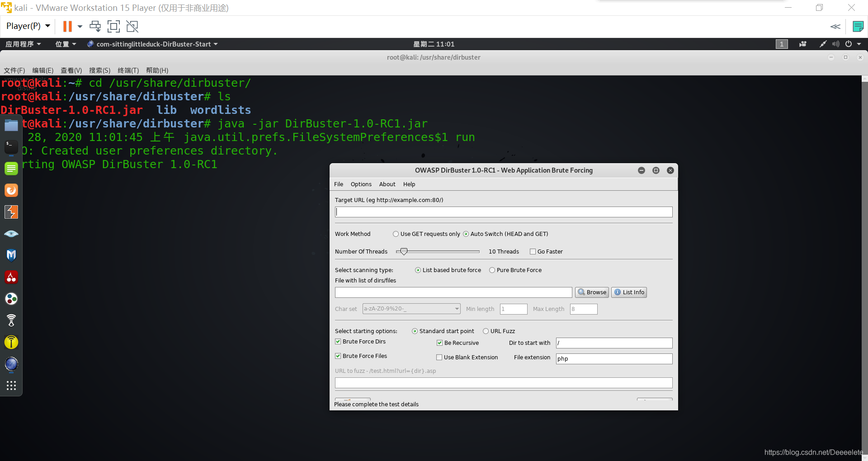Launch Metasploit from the dock

pyautogui.click(x=11, y=255)
